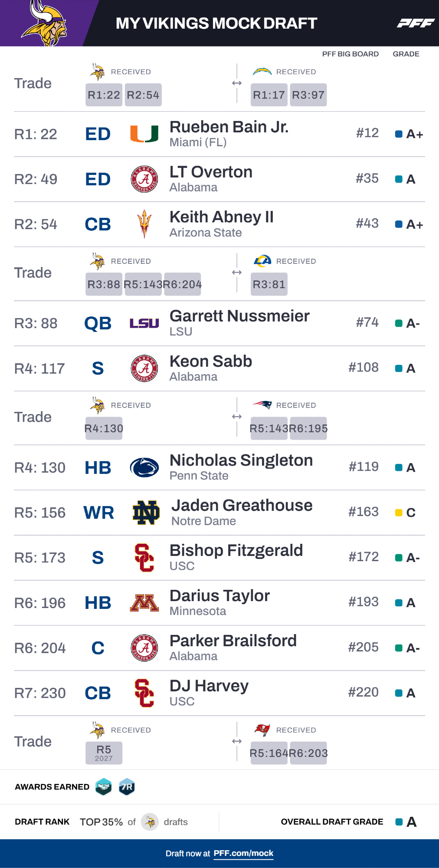
Task: Click the Grade column header
Action: tap(406, 54)
